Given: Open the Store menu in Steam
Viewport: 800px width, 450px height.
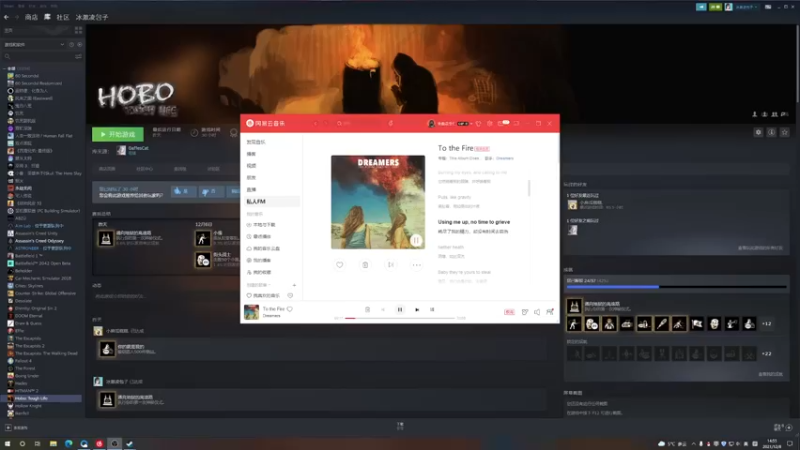Looking at the screenshot, I should 31,17.
